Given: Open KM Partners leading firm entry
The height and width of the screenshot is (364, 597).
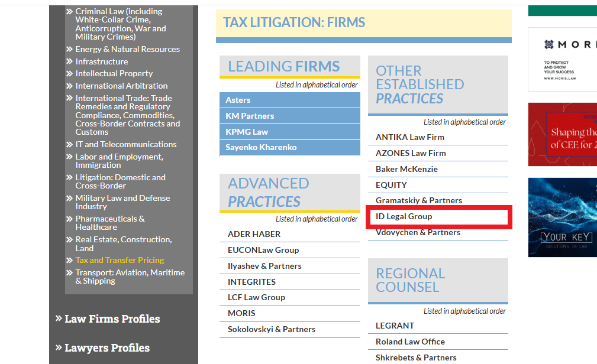Looking at the screenshot, I should (x=290, y=116).
